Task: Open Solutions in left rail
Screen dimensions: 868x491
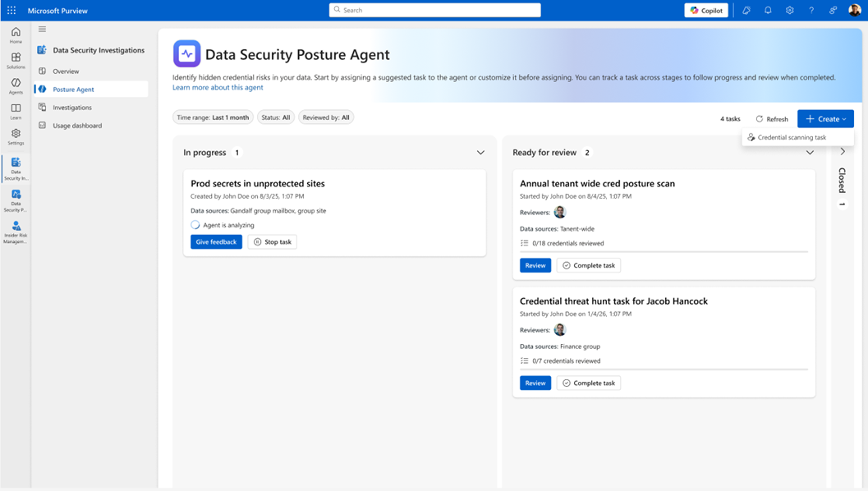Action: (x=16, y=61)
